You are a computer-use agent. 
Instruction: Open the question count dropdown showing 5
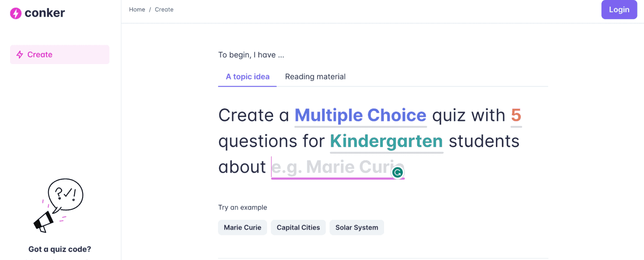click(x=516, y=115)
